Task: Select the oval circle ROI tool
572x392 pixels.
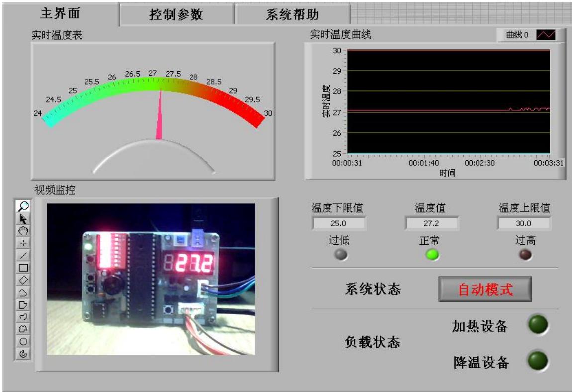Action: 23,342
